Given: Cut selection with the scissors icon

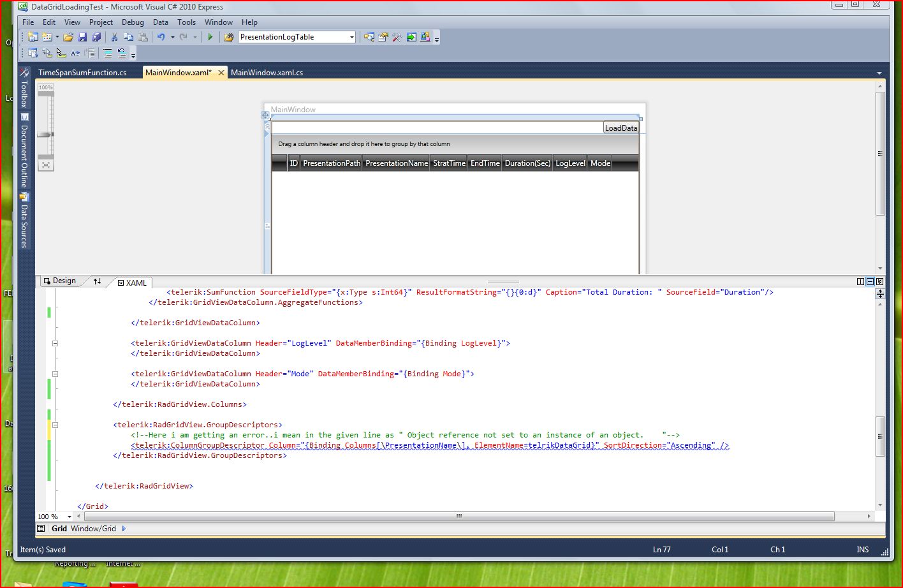Looking at the screenshot, I should 114,38.
